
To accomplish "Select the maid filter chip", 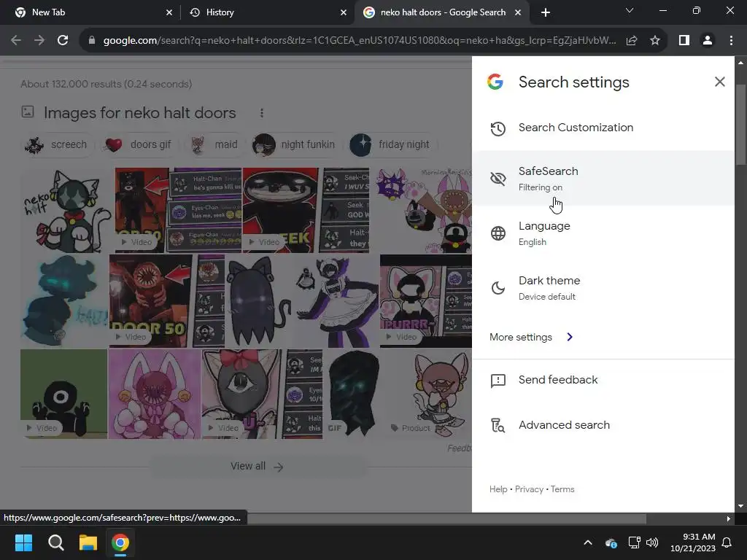I will tap(214, 144).
